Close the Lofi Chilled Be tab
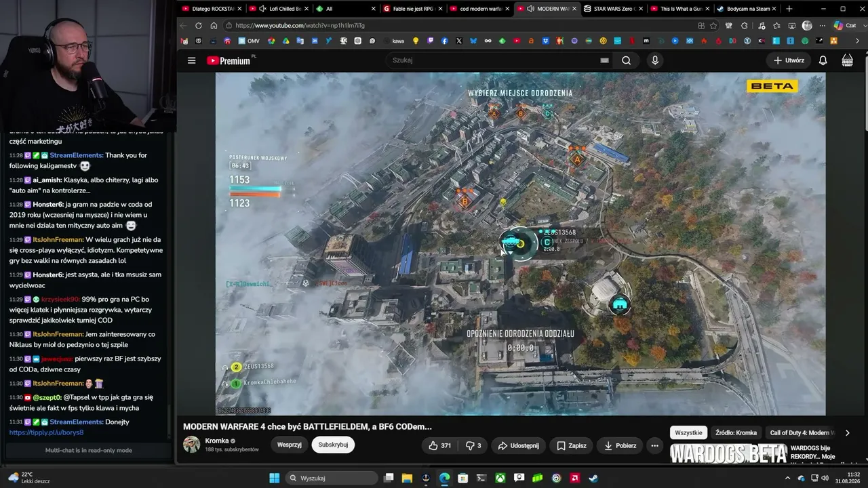Image resolution: width=868 pixels, height=488 pixels. pyautogui.click(x=306, y=9)
